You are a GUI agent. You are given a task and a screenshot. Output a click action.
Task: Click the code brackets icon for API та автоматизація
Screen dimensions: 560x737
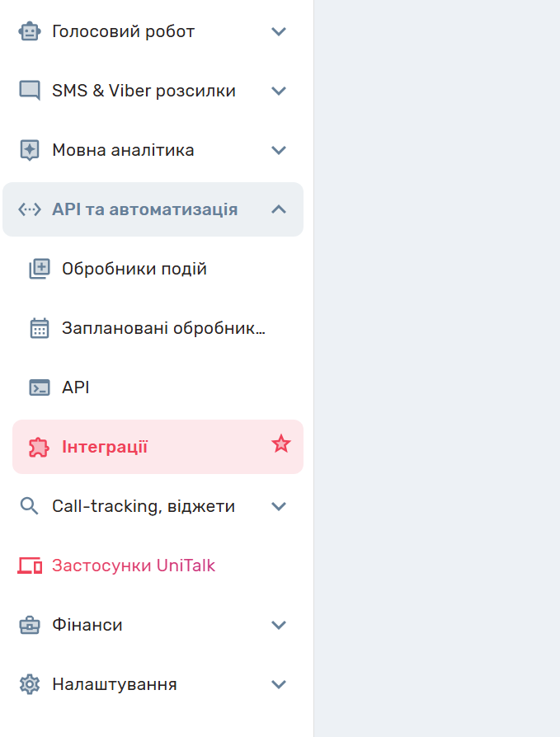[30, 210]
